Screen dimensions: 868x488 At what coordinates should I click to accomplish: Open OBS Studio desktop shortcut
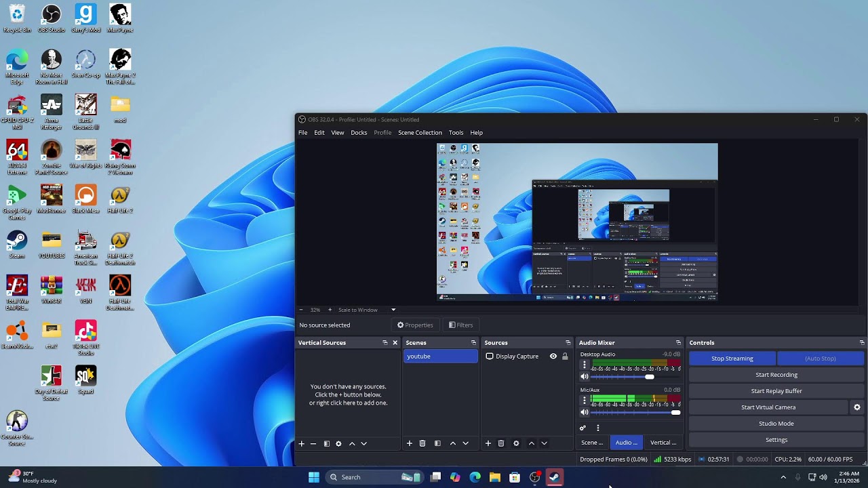[52, 19]
